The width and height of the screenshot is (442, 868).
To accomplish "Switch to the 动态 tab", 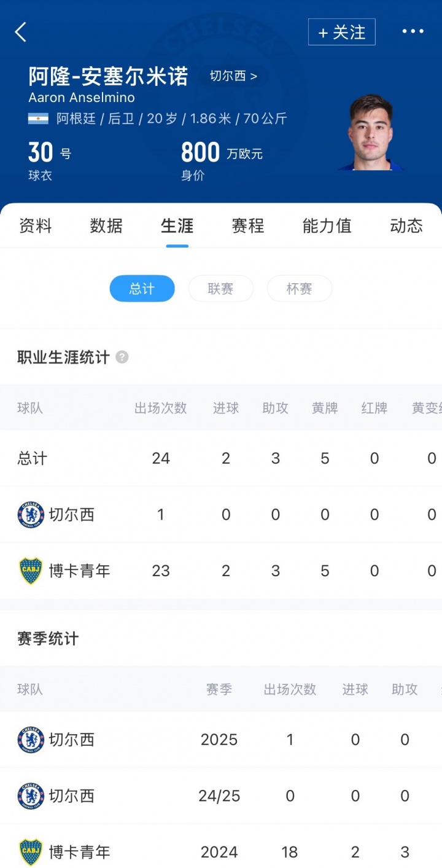I will point(406,225).
